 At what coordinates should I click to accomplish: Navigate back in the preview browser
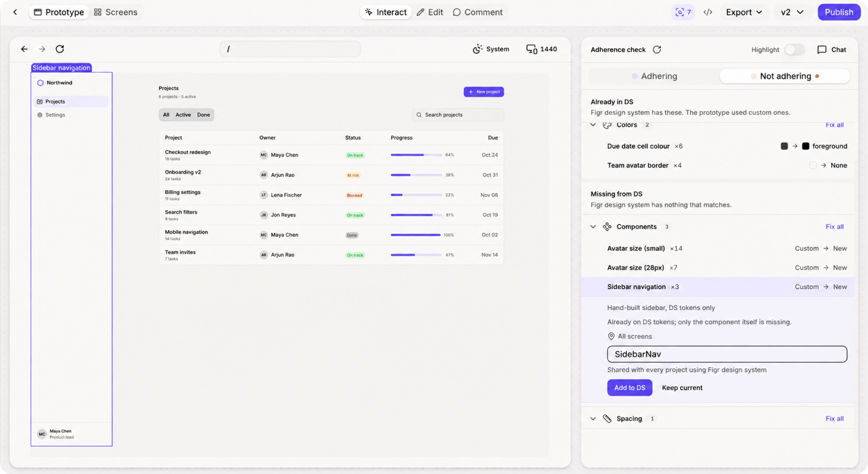(24, 49)
